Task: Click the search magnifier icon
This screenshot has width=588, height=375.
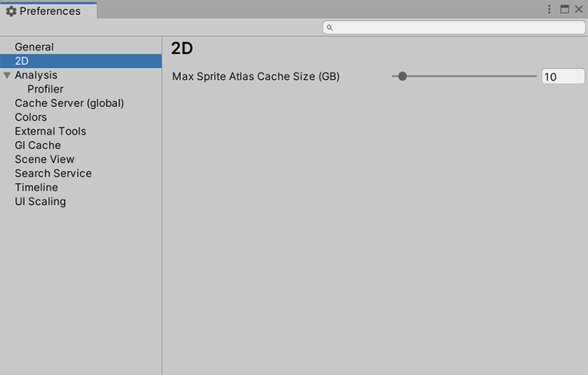Action: [330, 28]
